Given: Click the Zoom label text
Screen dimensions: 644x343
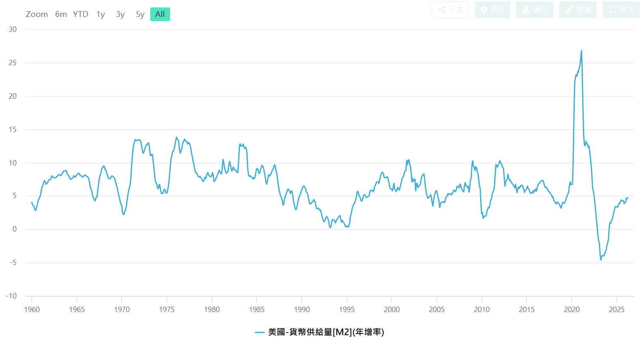Looking at the screenshot, I should [x=37, y=14].
